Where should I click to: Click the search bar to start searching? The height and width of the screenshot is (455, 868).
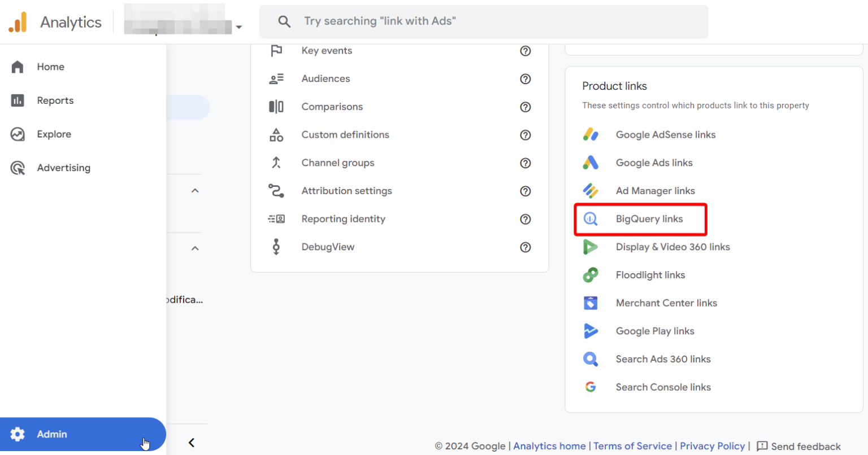pos(484,21)
